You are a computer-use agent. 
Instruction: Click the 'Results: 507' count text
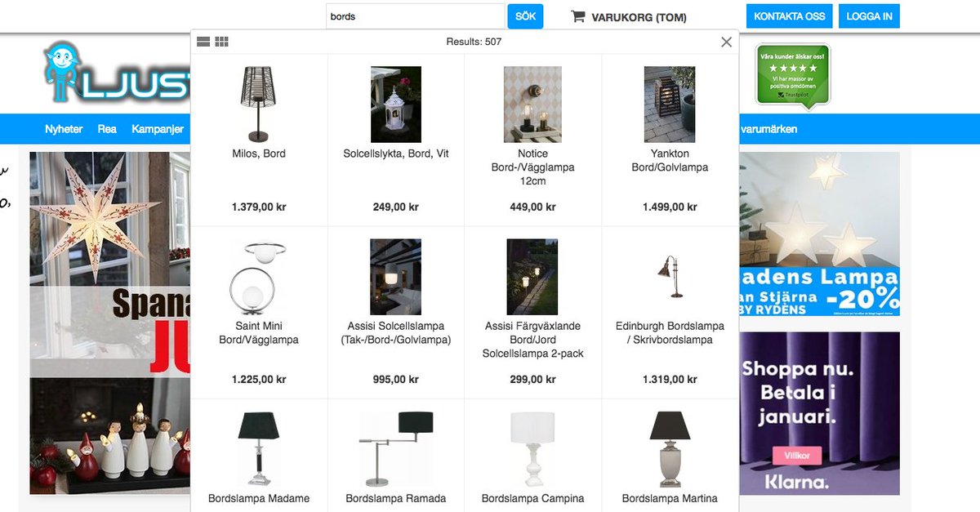tap(474, 42)
